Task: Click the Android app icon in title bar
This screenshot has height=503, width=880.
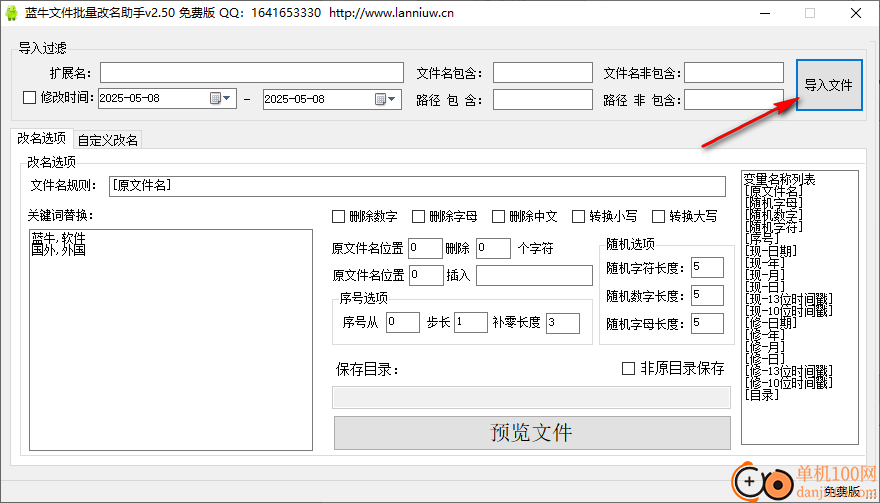Action: [11, 13]
